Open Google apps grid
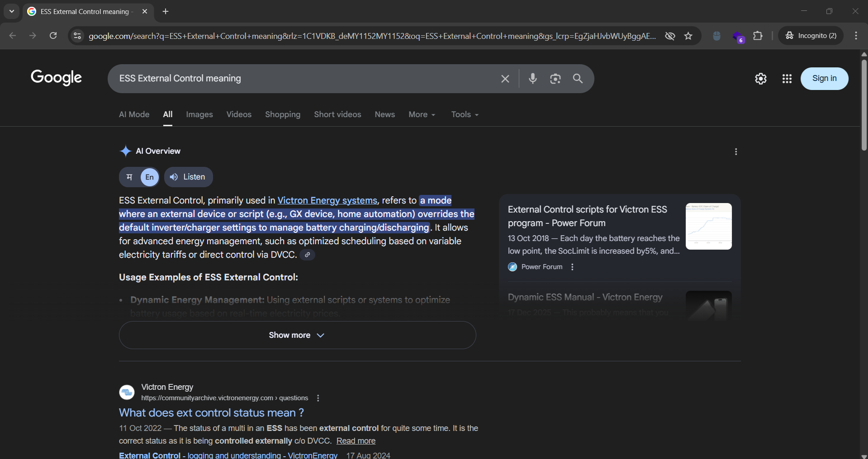868x459 pixels. (x=787, y=79)
